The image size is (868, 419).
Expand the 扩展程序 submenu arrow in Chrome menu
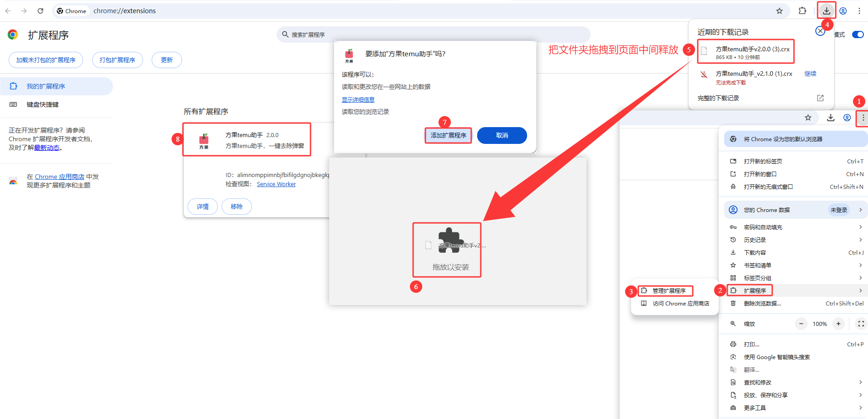tap(860, 291)
